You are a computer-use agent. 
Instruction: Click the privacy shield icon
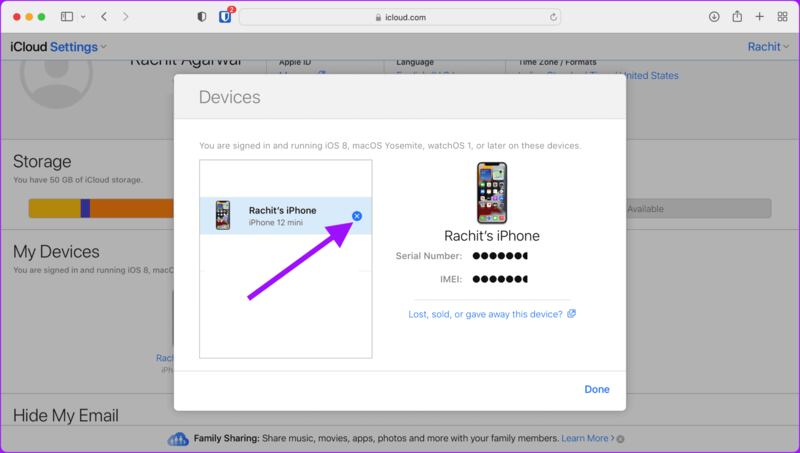203,17
